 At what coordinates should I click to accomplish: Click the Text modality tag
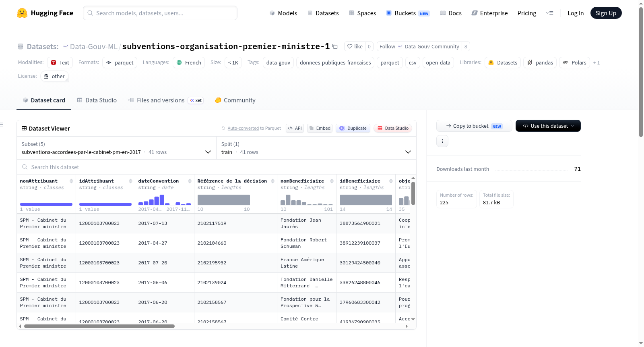coord(60,62)
